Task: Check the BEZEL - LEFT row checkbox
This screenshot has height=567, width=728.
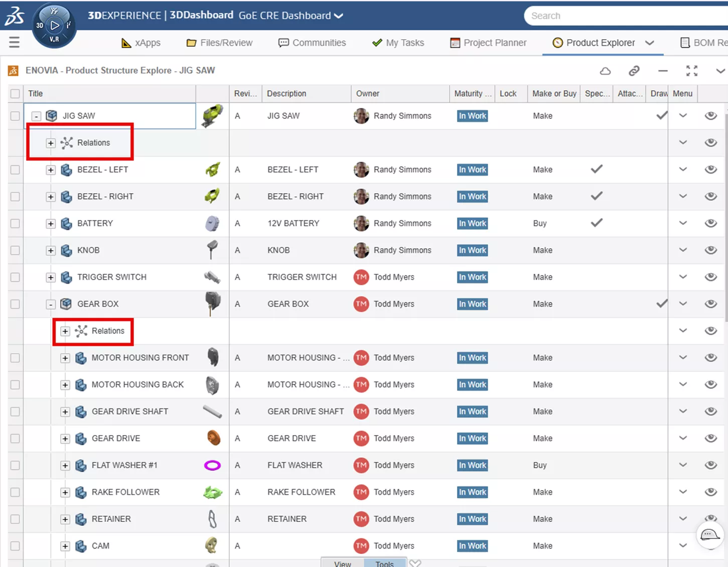Action: [15, 170]
